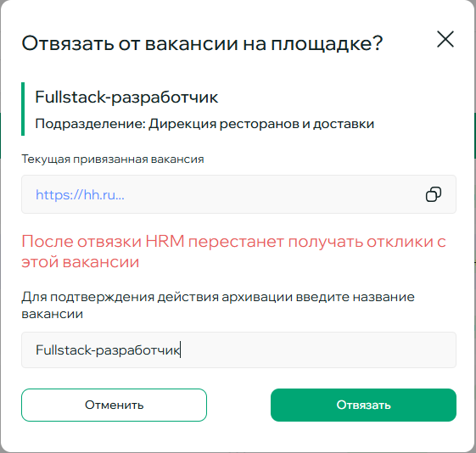Viewport: 476px width, 453px height.
Task: Close the unlink dialog with the X icon
Action: 445,39
